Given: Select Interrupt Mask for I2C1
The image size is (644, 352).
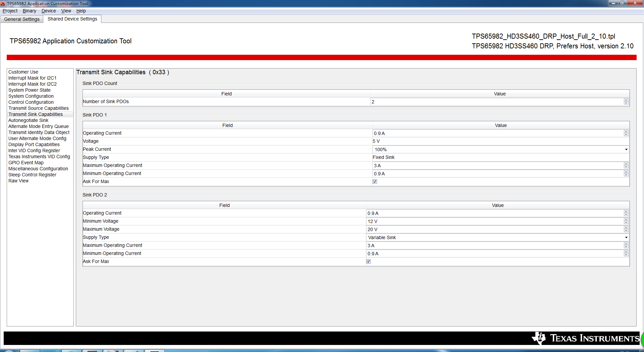Looking at the screenshot, I should [32, 78].
